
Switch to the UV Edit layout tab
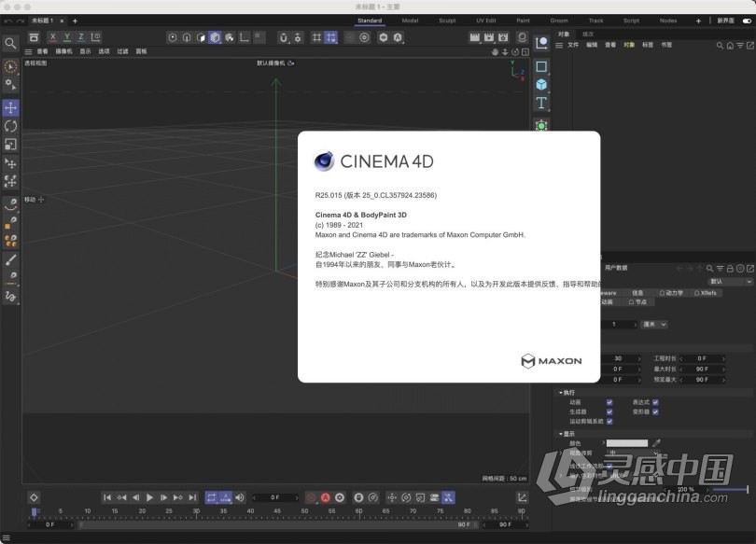point(486,21)
